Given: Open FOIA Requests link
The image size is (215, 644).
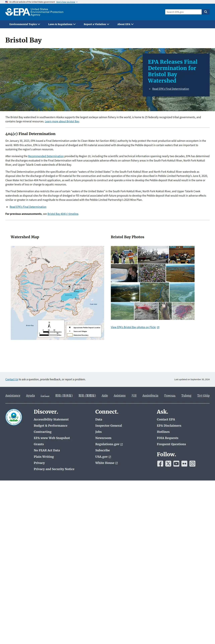Looking at the screenshot, I should (168, 438).
